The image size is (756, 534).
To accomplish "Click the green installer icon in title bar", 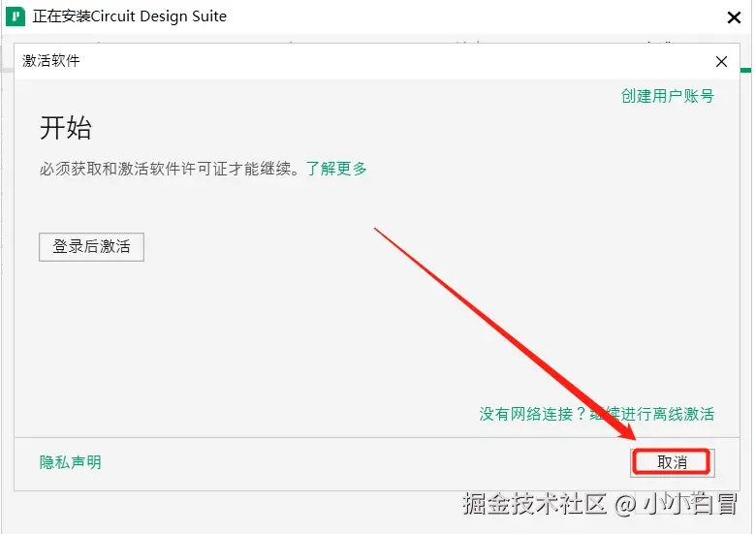I will click(15, 16).
